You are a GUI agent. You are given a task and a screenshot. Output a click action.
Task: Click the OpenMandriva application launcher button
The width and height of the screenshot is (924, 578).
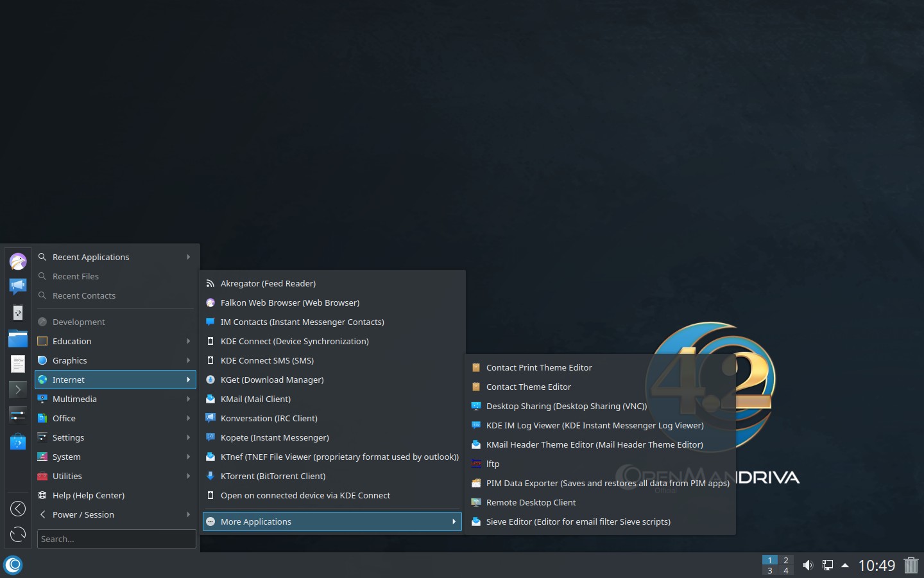13,565
